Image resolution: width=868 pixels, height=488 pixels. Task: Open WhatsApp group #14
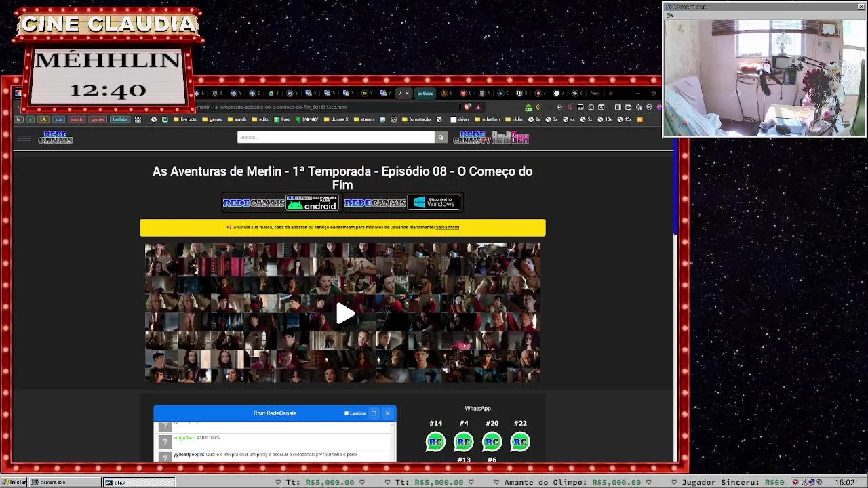point(435,442)
